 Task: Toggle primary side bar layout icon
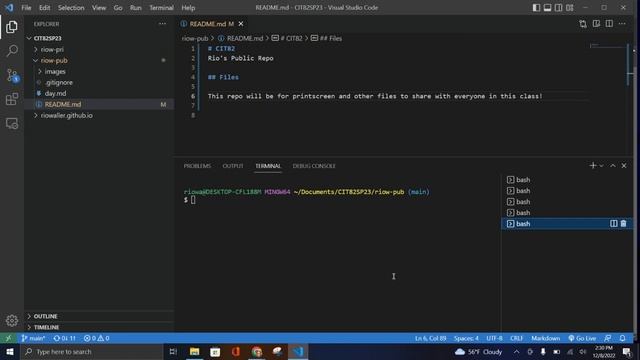click(x=536, y=7)
